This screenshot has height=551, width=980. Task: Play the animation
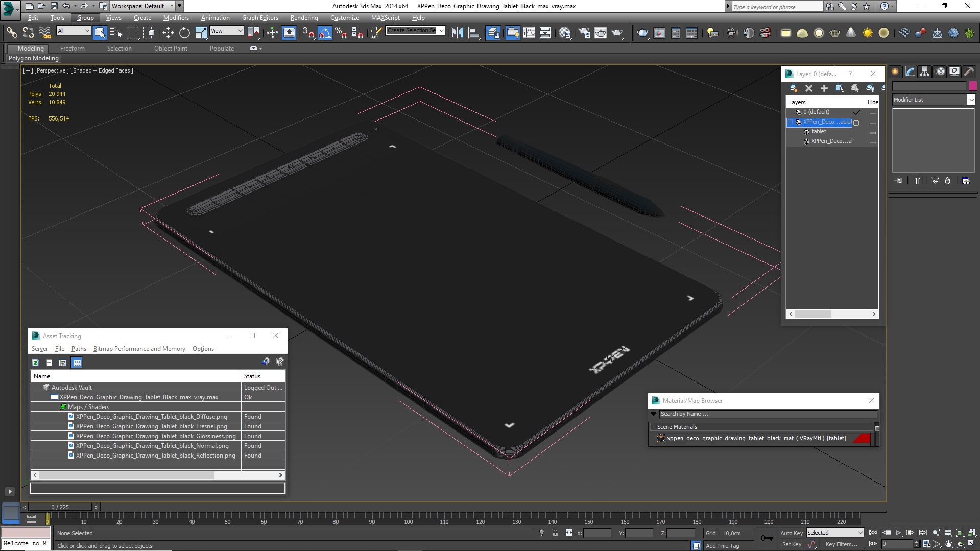tap(898, 533)
